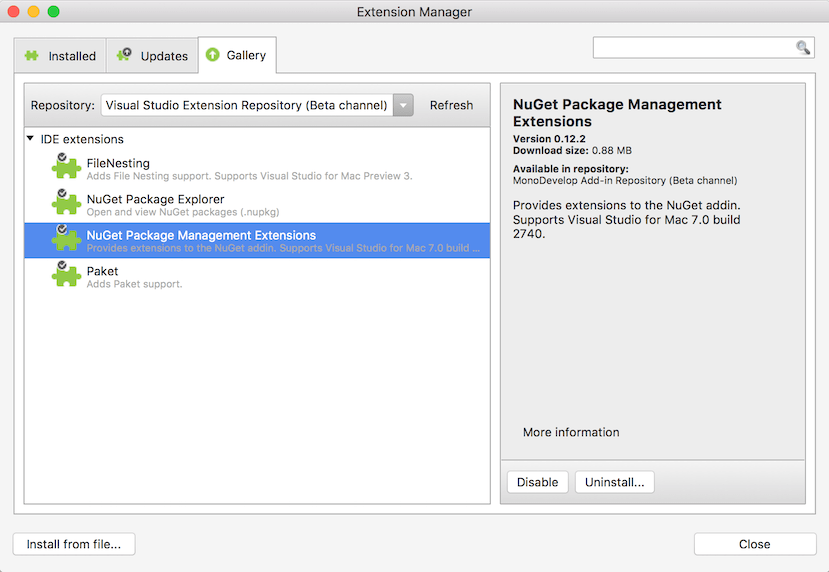The height and width of the screenshot is (572, 829).
Task: Disable the selected NuGet extension
Action: click(537, 482)
